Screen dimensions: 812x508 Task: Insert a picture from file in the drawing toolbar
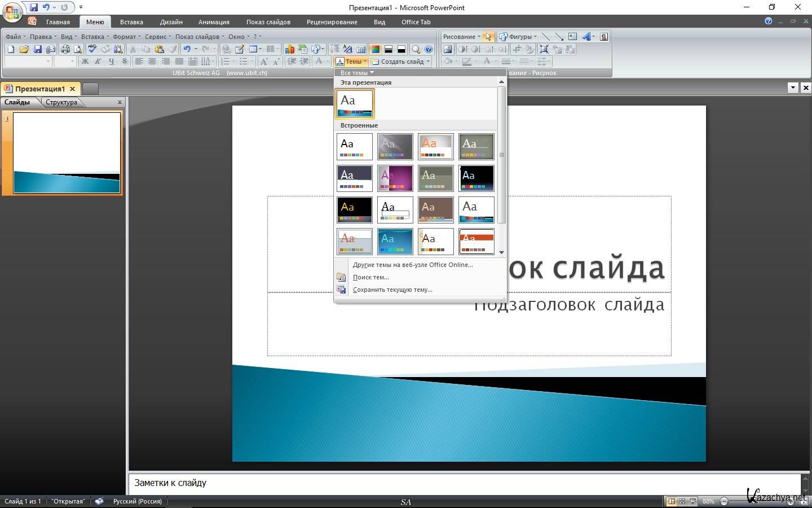[x=448, y=49]
